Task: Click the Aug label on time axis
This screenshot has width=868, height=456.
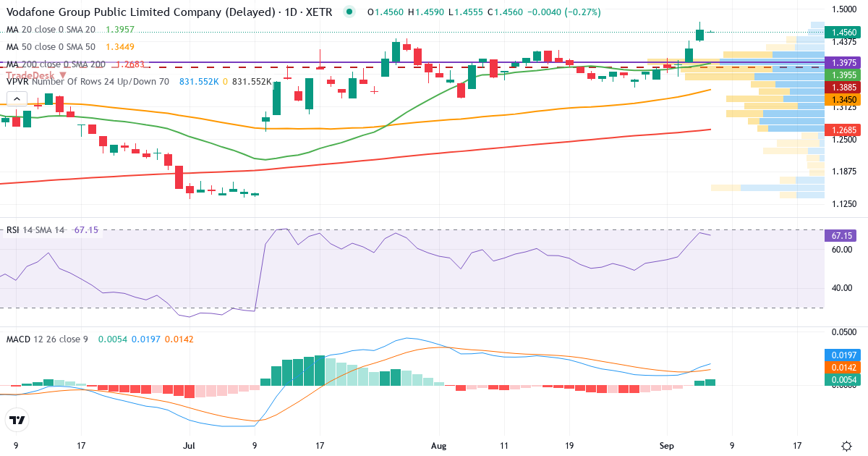Action: [x=437, y=446]
